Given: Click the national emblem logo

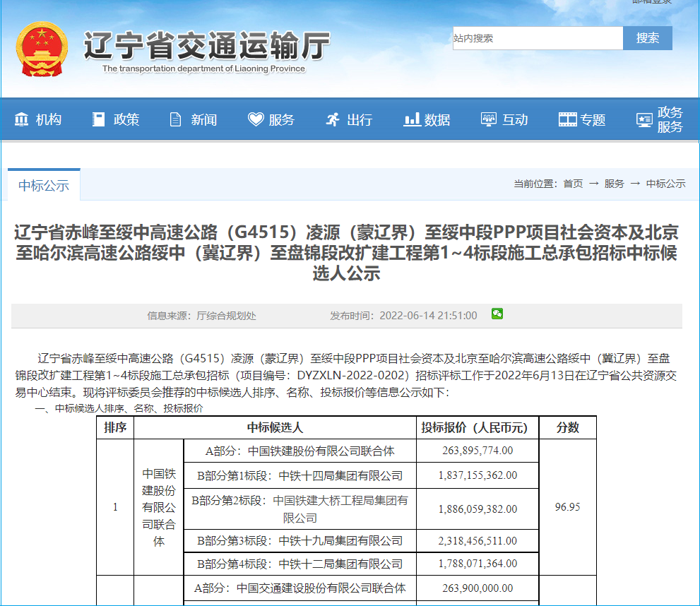Looking at the screenshot, I should pos(42,49).
